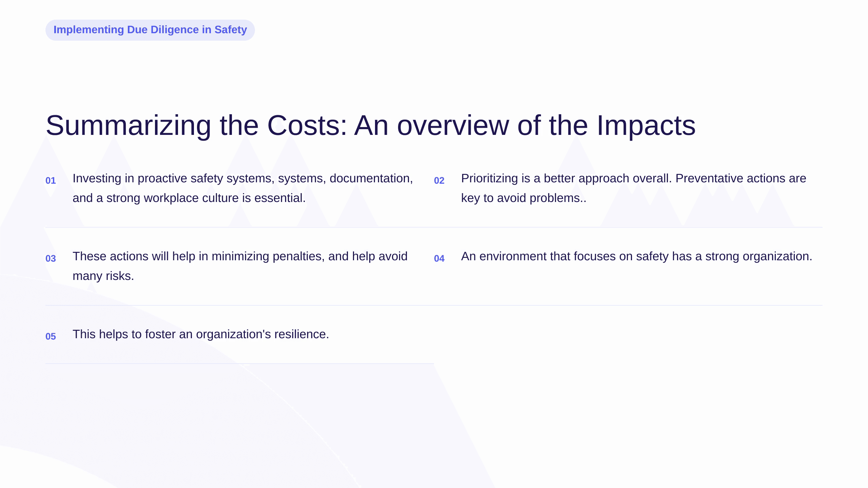The width and height of the screenshot is (868, 488).
Task: Click the text 'Investing in proactive safety systems'
Action: pyautogui.click(x=173, y=179)
